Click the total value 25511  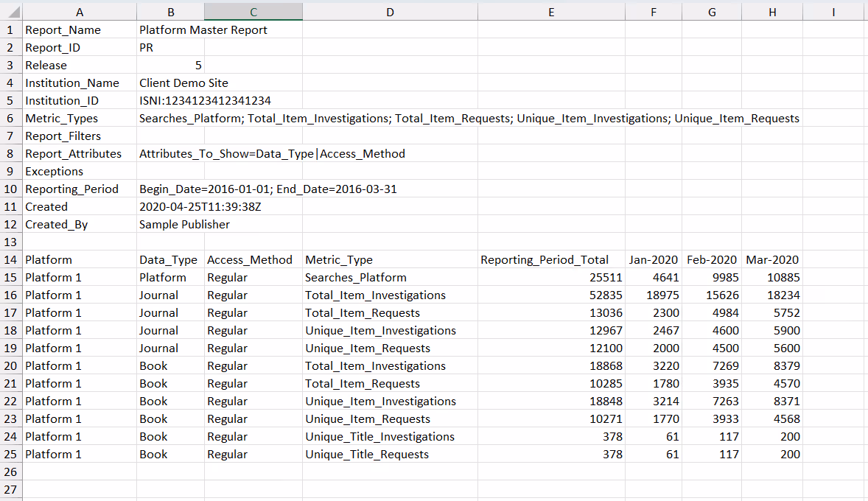(551, 277)
